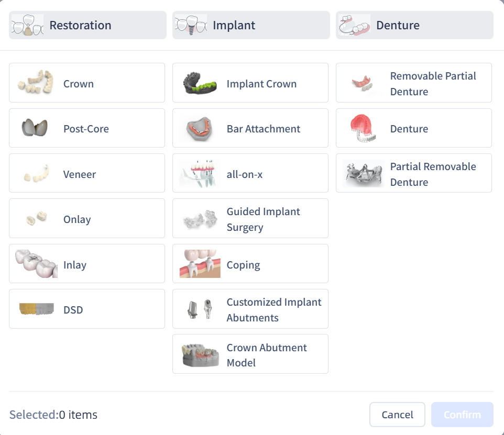The height and width of the screenshot is (435, 504).
Task: Choose Partial Removable Denture framework icon
Action: coord(363,174)
